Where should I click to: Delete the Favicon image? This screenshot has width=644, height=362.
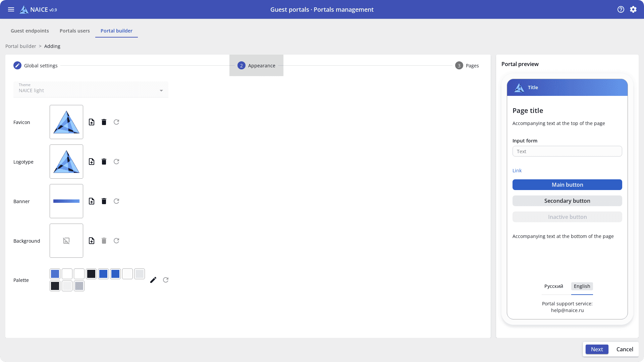tap(104, 122)
